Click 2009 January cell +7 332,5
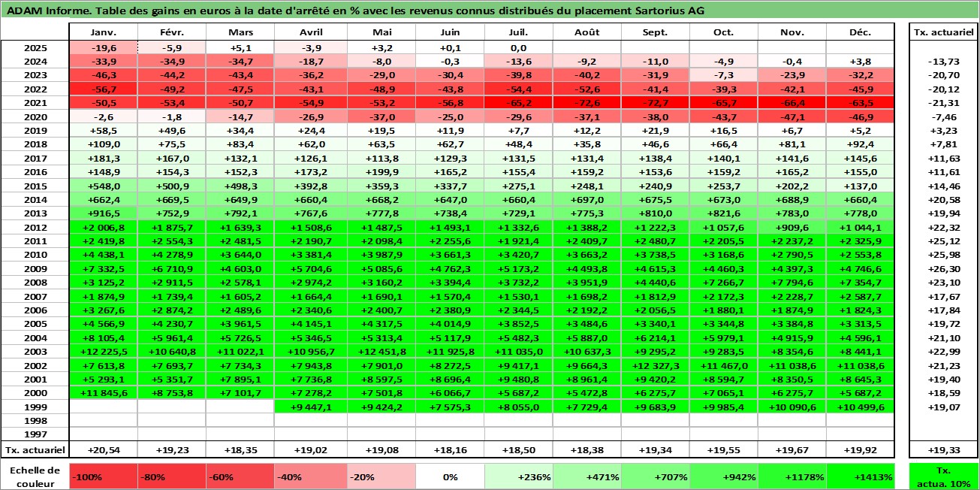The width and height of the screenshot is (980, 490). tap(103, 268)
